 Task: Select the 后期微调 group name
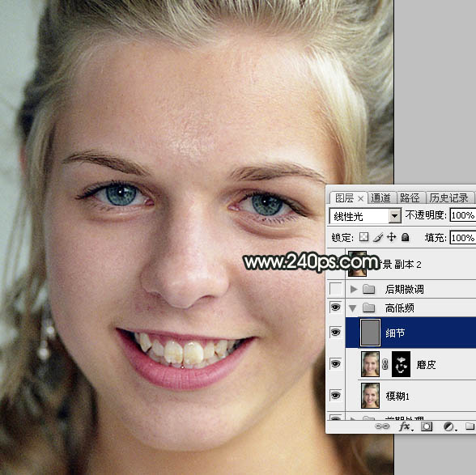click(x=405, y=289)
